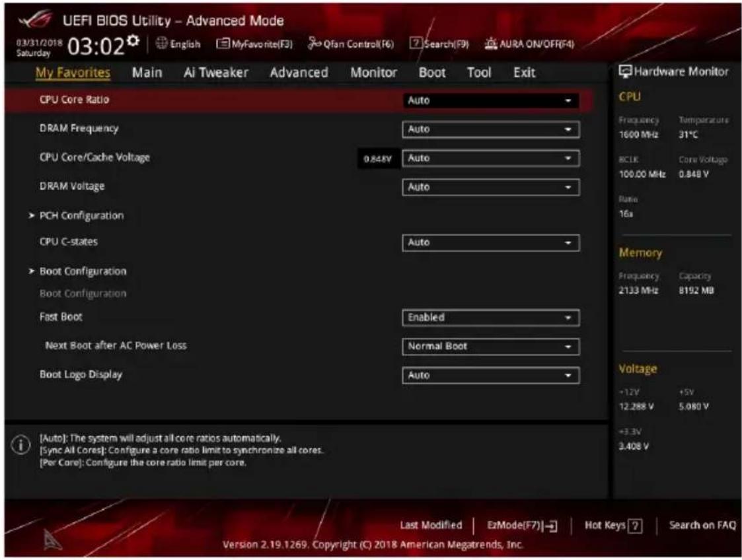Screen dimensions: 742x560
Task: Click the 12.288 V reading
Action: (x=636, y=407)
